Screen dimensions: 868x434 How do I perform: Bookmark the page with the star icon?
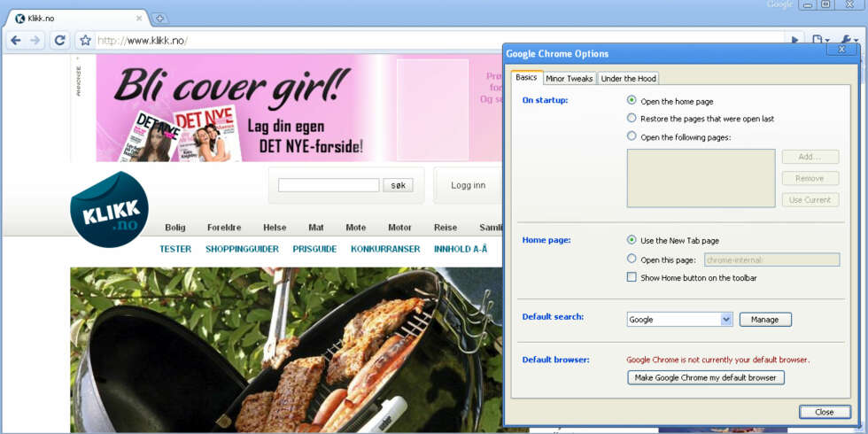click(85, 41)
